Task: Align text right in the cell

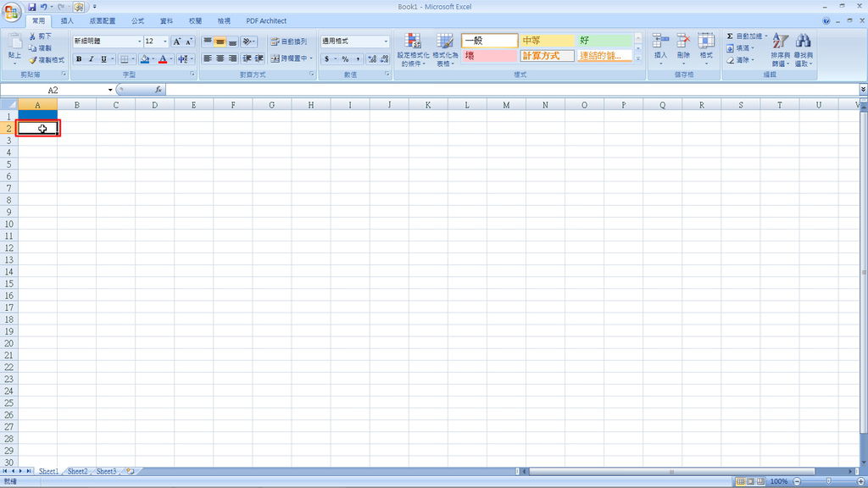Action: coord(232,58)
